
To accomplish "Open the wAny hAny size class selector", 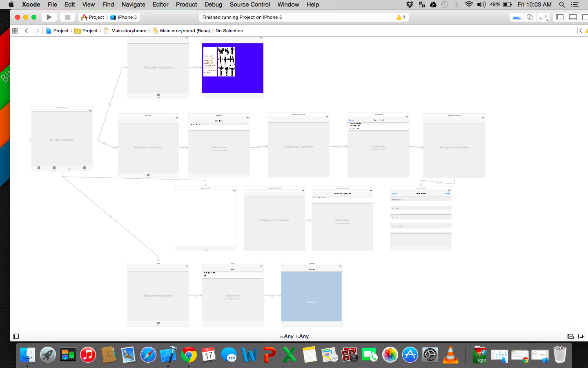I will tap(294, 336).
